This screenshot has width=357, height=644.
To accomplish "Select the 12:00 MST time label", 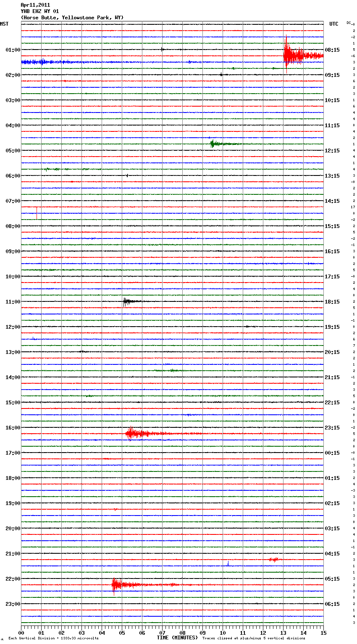I will [13, 327].
